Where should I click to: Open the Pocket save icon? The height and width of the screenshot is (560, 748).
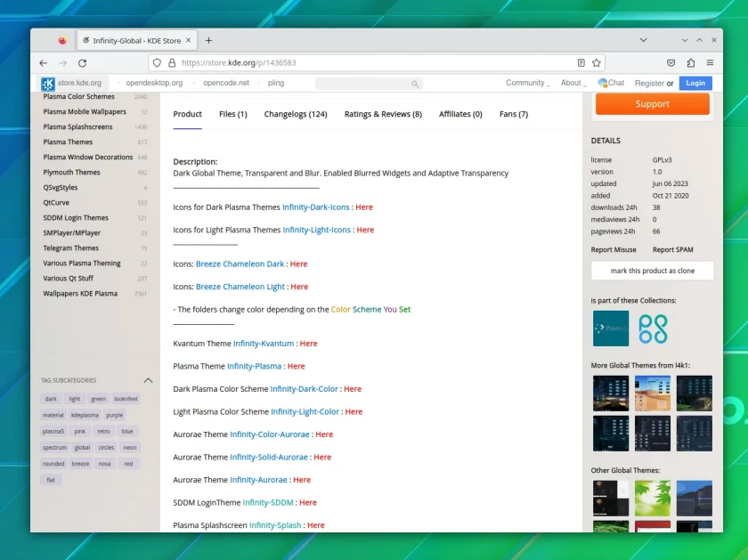[671, 62]
